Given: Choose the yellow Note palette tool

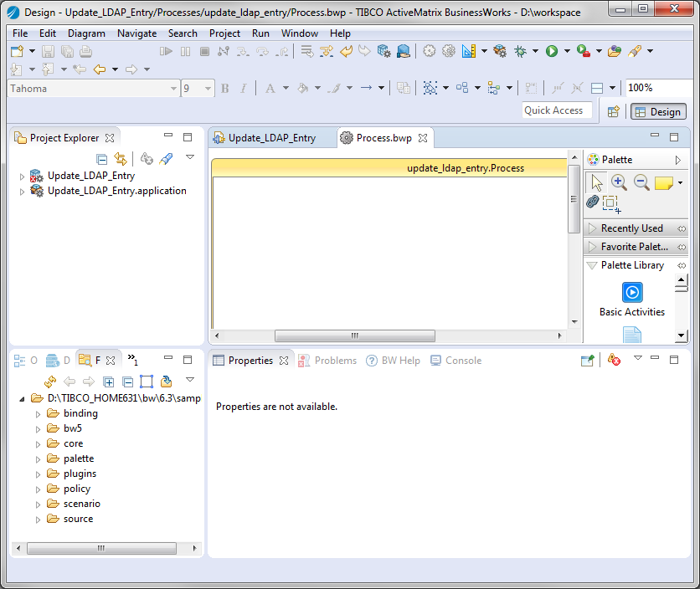Looking at the screenshot, I should coord(664,183).
